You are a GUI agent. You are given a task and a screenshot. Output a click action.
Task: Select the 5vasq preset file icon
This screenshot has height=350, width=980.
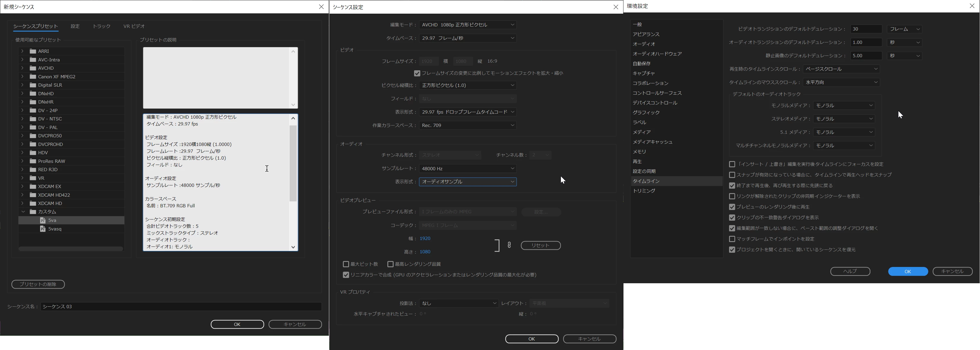pos(43,229)
